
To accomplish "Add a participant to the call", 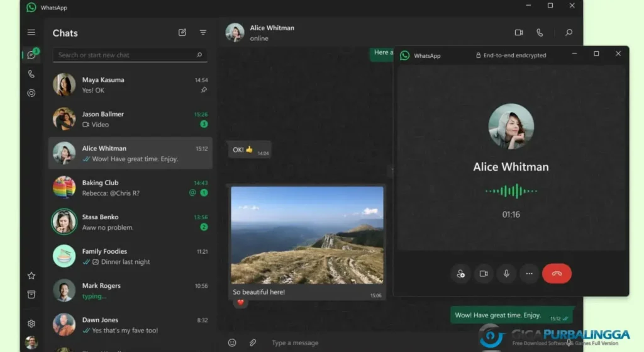I will point(461,273).
